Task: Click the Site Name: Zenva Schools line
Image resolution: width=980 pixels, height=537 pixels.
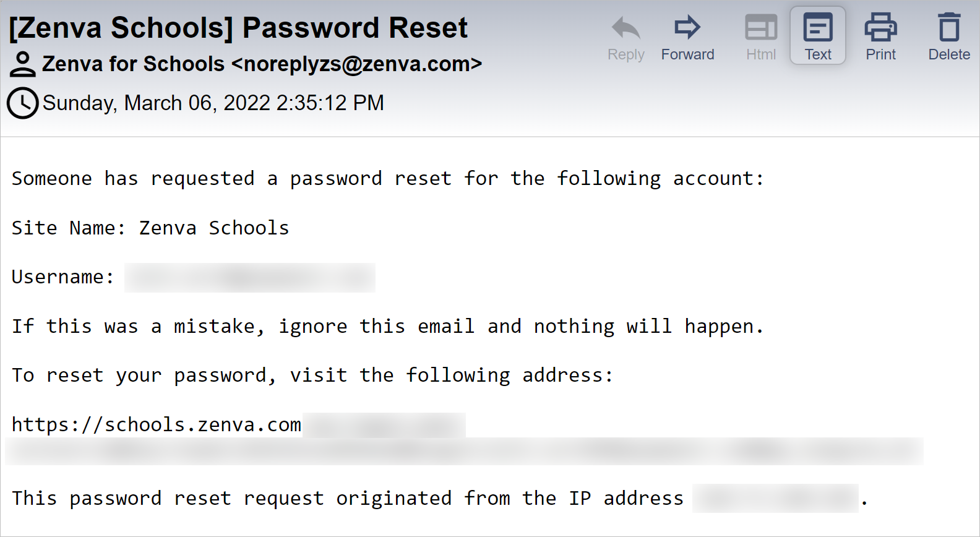Action: point(150,228)
